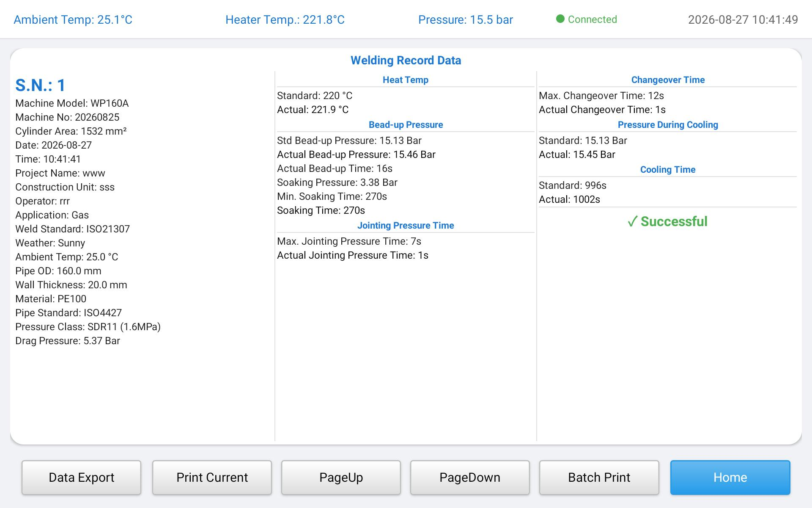Open Batch Print
Screen dimensions: 812x508
tap(599, 478)
